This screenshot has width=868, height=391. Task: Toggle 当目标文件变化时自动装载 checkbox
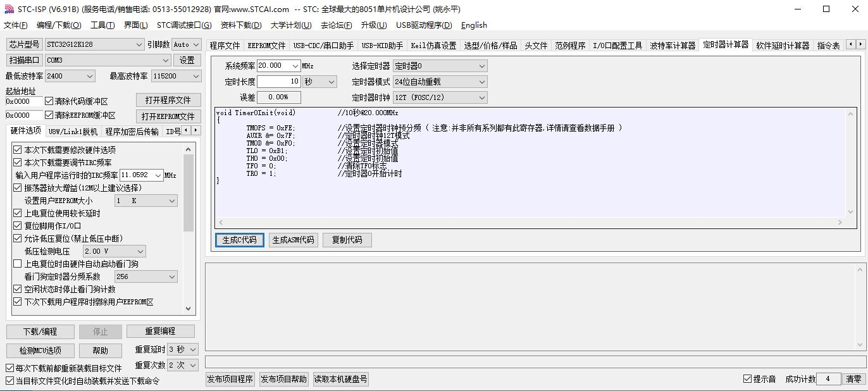click(x=9, y=381)
